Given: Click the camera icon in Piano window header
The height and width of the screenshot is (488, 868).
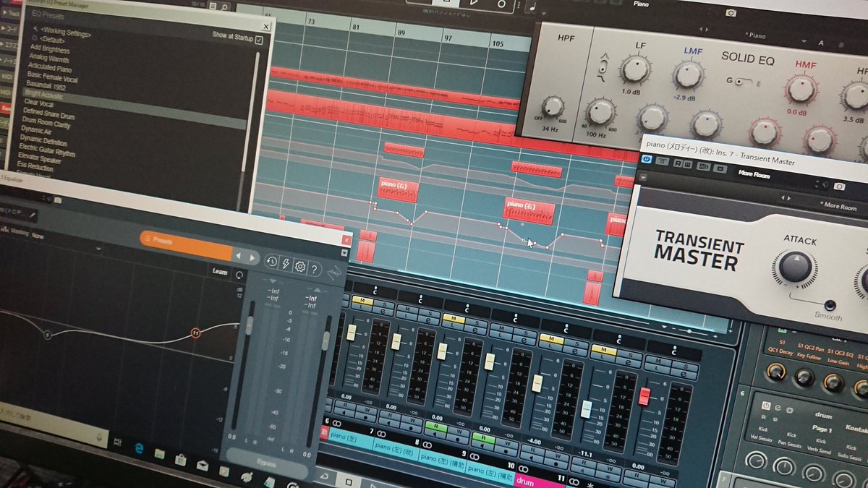Looking at the screenshot, I should [731, 12].
